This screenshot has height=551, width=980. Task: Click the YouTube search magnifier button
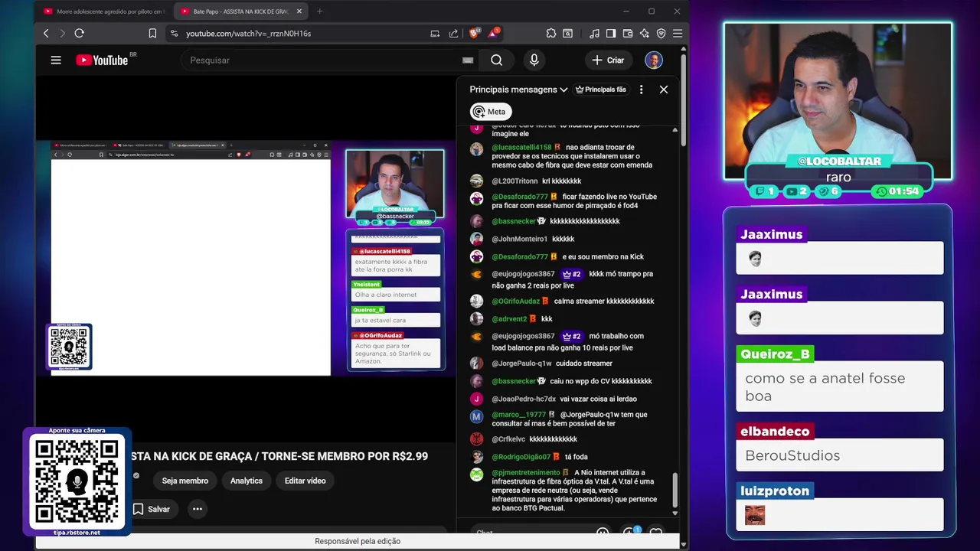pyautogui.click(x=496, y=60)
